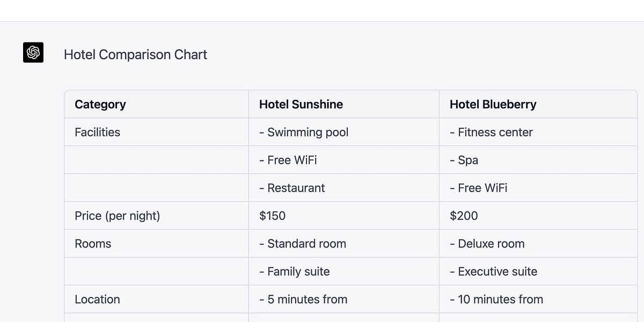Click the Spa cell
This screenshot has width=644, height=322.
(464, 160)
